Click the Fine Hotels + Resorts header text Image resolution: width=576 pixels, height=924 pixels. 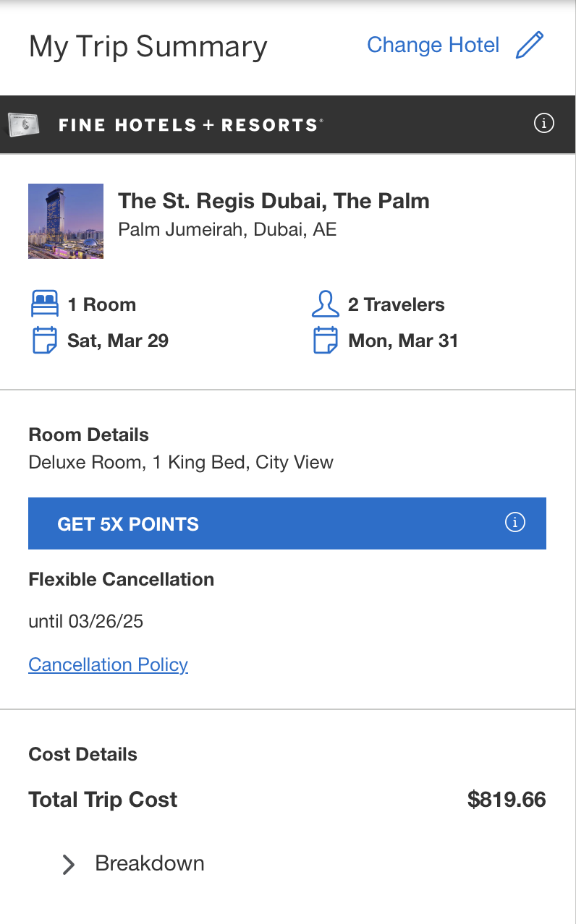[190, 125]
